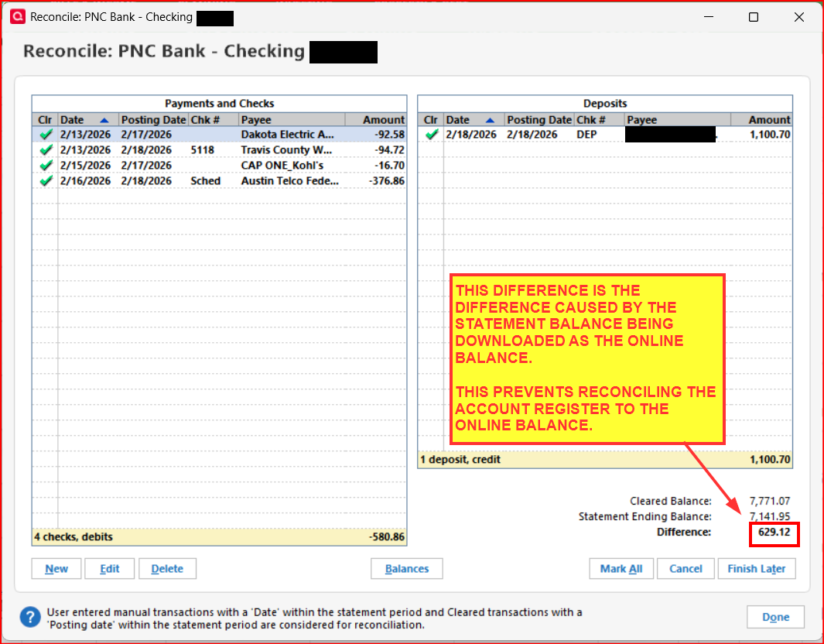This screenshot has width=824, height=644.
Task: Click the Delete button
Action: (167, 569)
